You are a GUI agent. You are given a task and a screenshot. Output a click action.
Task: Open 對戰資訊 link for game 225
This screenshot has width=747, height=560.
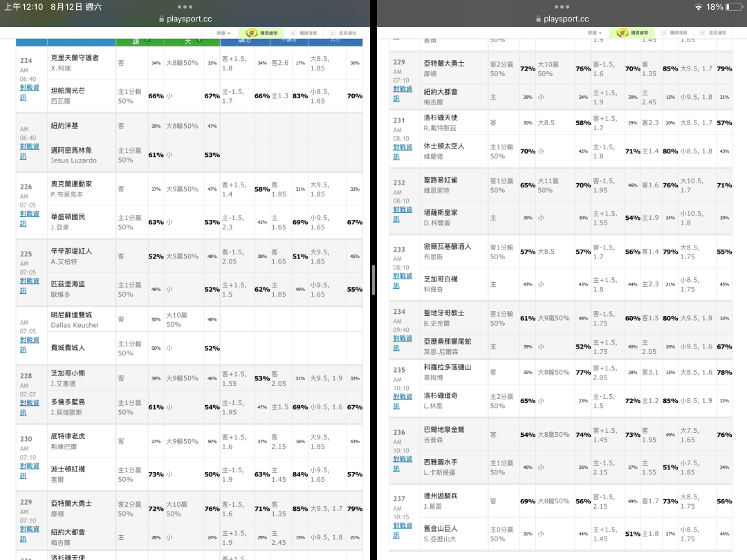(30, 286)
